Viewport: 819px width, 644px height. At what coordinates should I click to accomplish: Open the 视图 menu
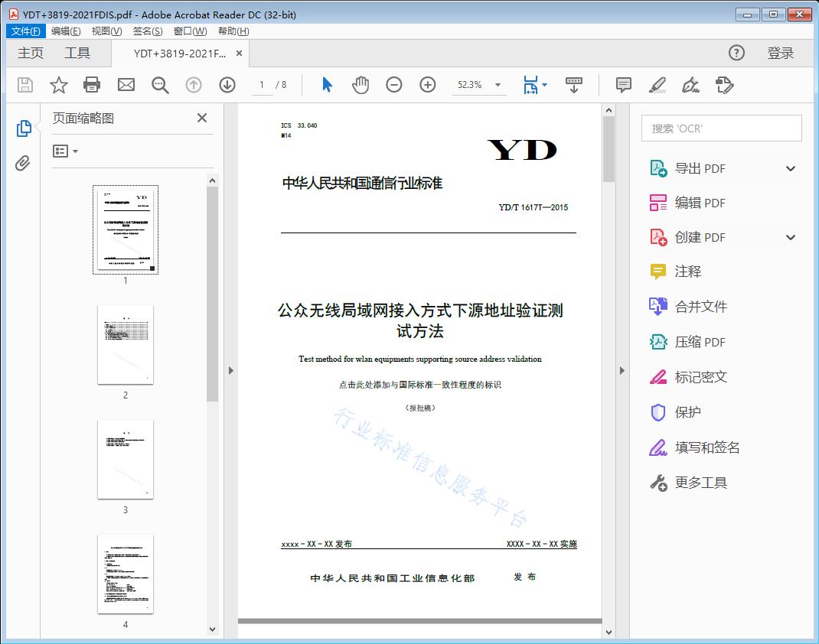(106, 31)
